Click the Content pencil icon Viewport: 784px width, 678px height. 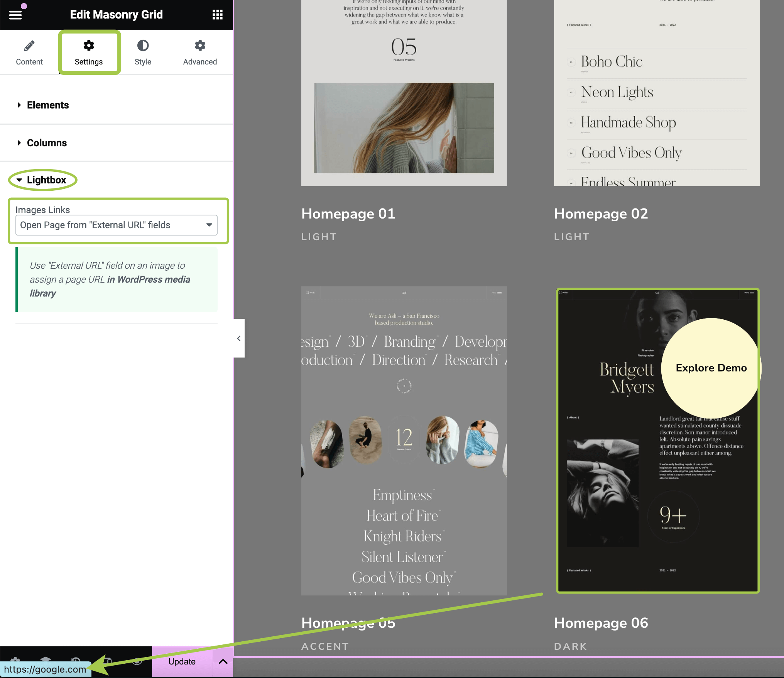[29, 46]
